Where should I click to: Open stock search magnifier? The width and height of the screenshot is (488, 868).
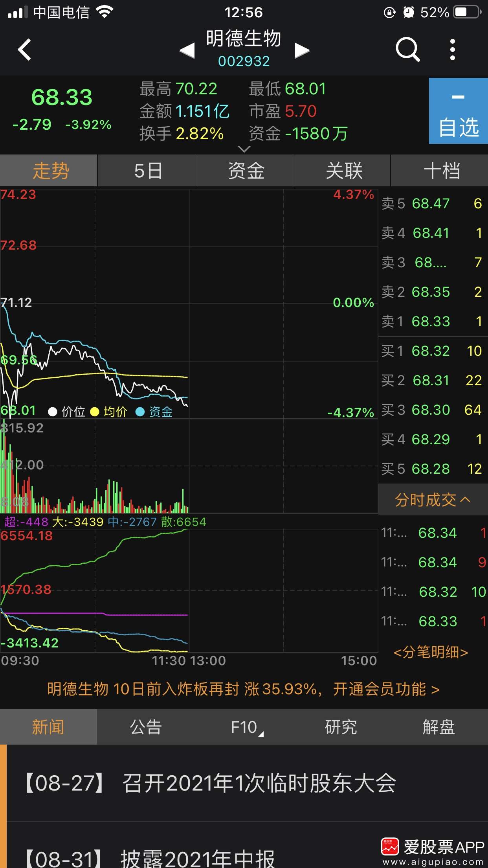(407, 50)
